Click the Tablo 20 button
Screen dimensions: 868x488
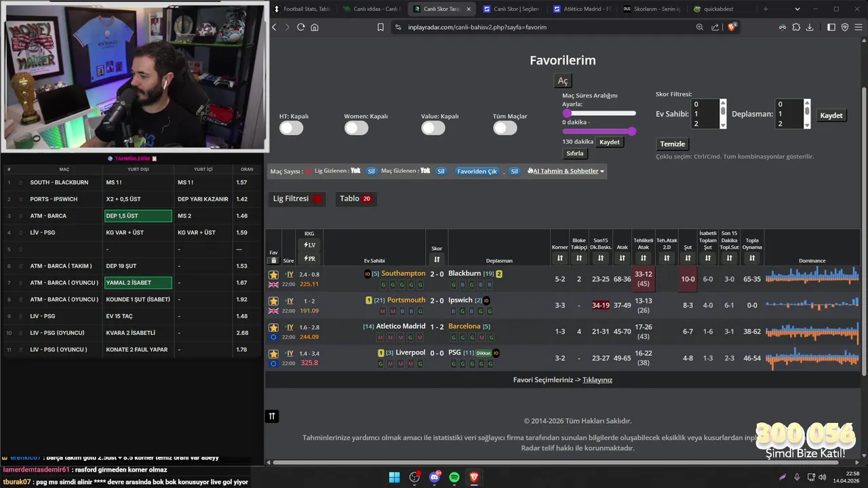[356, 199]
